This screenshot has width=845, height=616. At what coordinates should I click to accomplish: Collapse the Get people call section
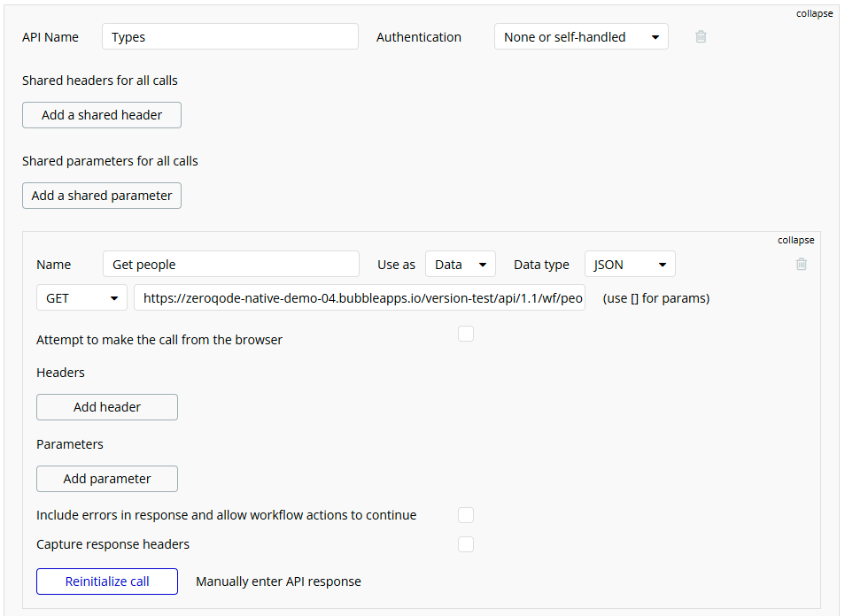pos(795,240)
